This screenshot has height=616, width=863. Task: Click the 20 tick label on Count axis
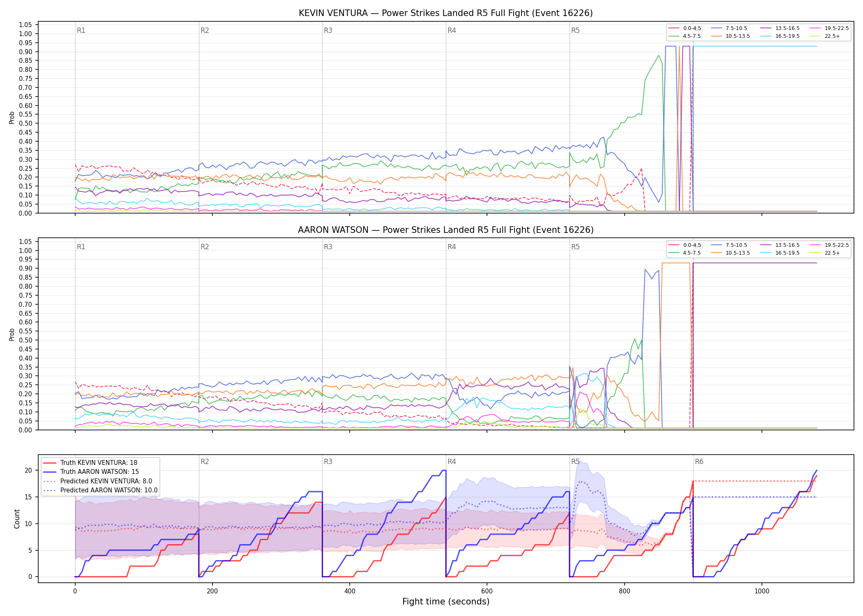(28, 471)
